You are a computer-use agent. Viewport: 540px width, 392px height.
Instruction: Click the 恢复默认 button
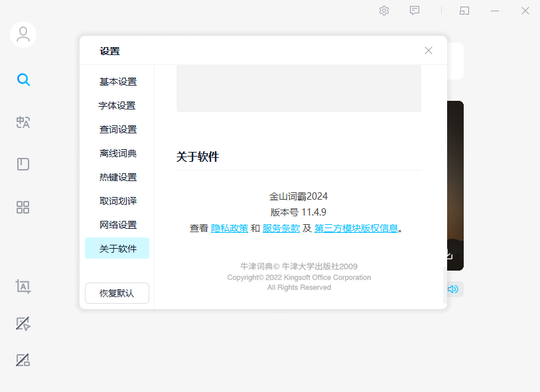(117, 293)
